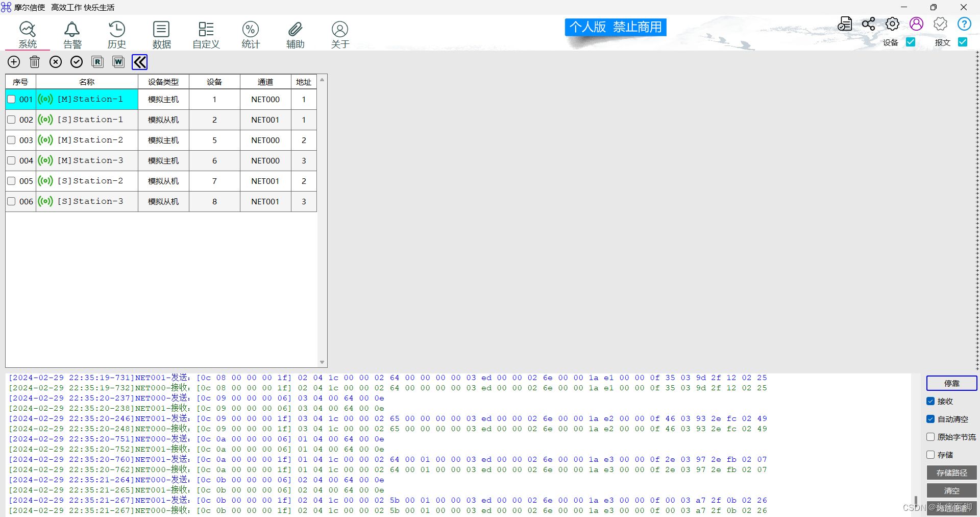Click the 停靠 button
This screenshot has width=980, height=517.
tap(951, 383)
